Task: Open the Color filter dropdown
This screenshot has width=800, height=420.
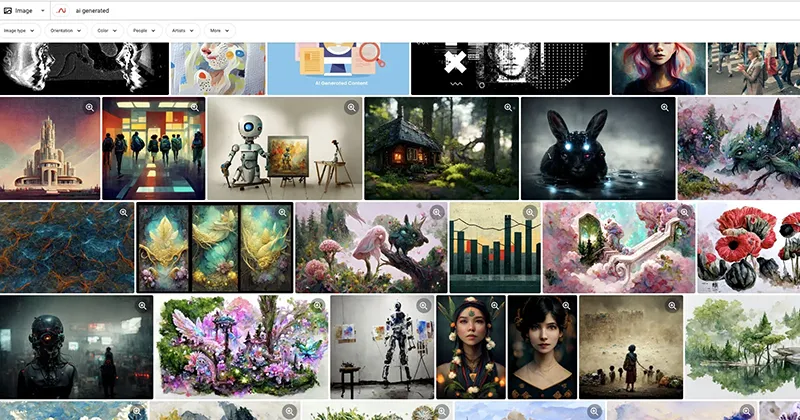Action: pos(107,31)
